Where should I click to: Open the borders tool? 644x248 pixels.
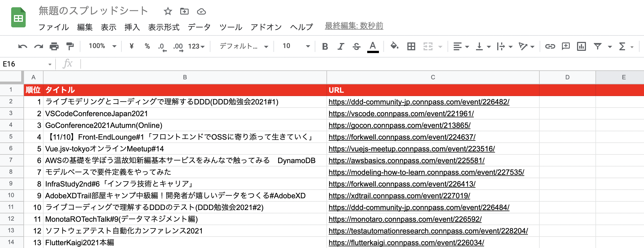pos(411,46)
